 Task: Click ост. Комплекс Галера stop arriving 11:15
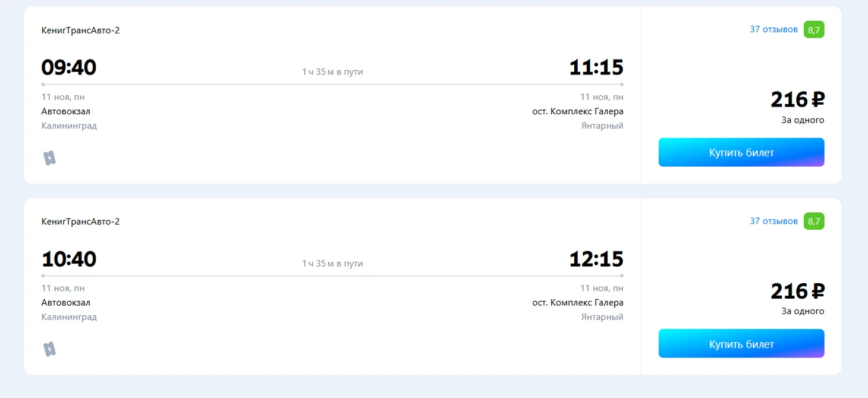pos(578,111)
